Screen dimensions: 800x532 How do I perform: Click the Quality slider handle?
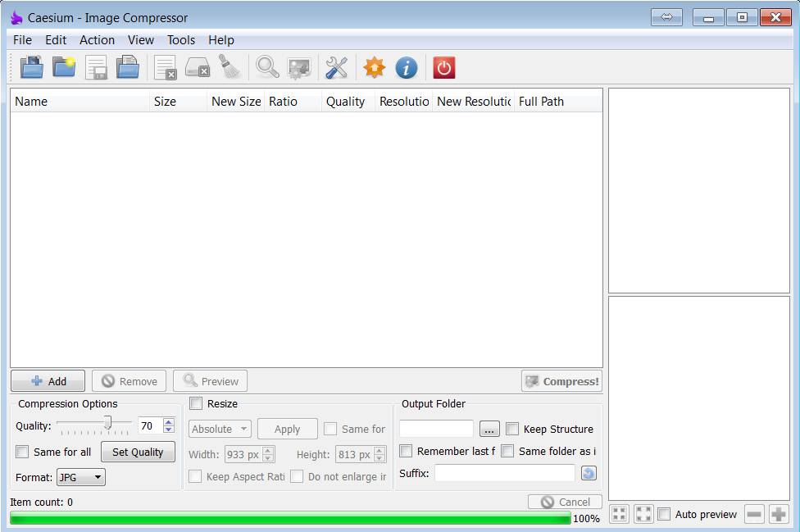[107, 422]
